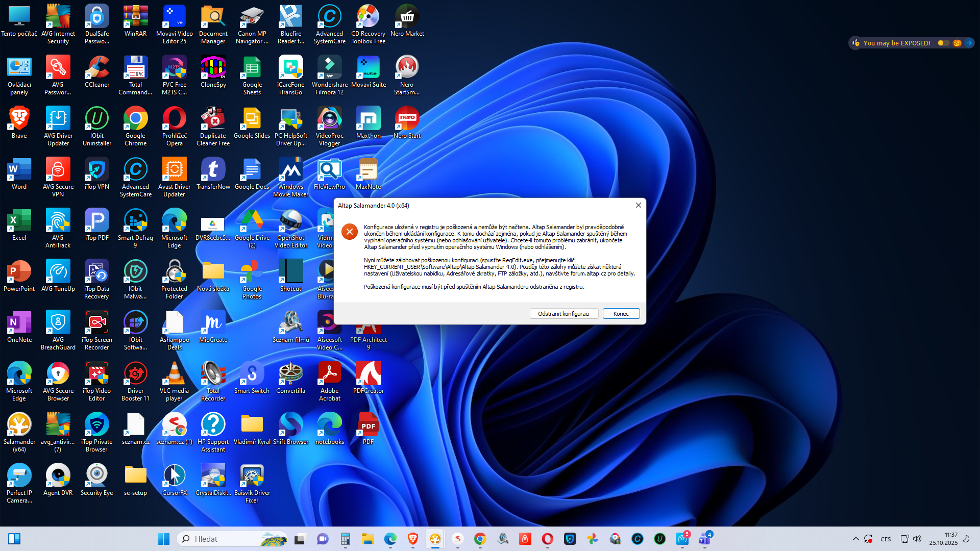Image resolution: width=980 pixels, height=551 pixels.
Task: Expand hidden system tray icons chevron
Action: (x=855, y=539)
